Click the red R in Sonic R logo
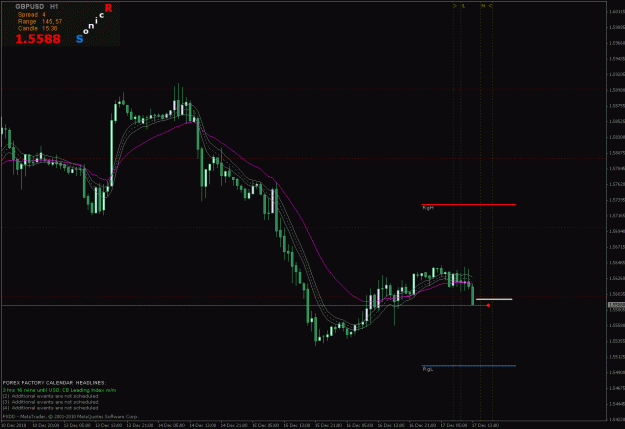The width and height of the screenshot is (625, 429). pos(108,8)
